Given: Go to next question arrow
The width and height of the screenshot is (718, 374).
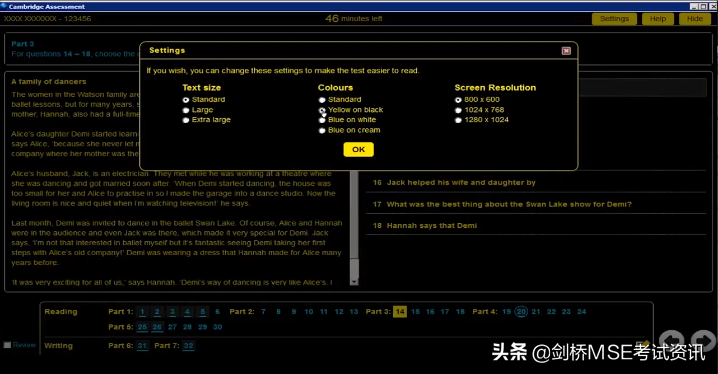Looking at the screenshot, I should pos(702,341).
